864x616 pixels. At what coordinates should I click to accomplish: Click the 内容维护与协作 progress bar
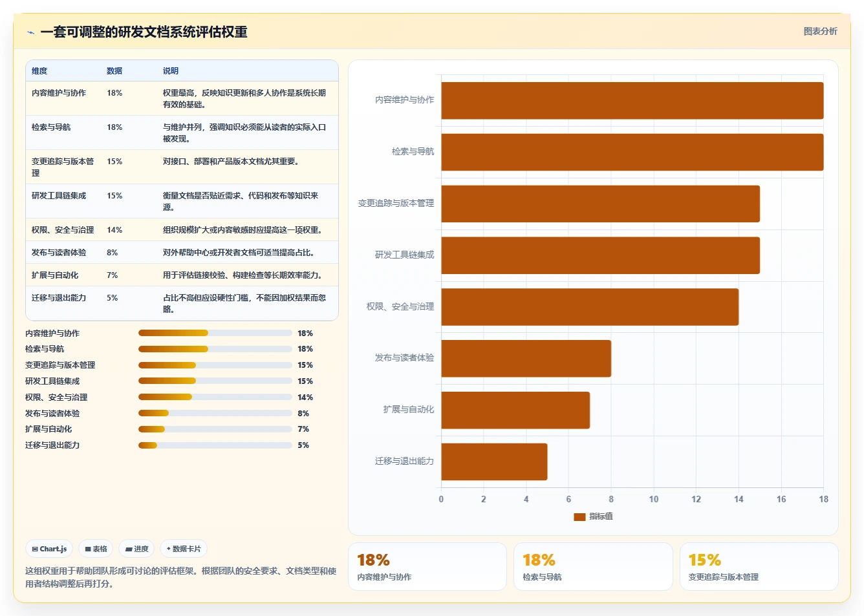click(x=215, y=333)
